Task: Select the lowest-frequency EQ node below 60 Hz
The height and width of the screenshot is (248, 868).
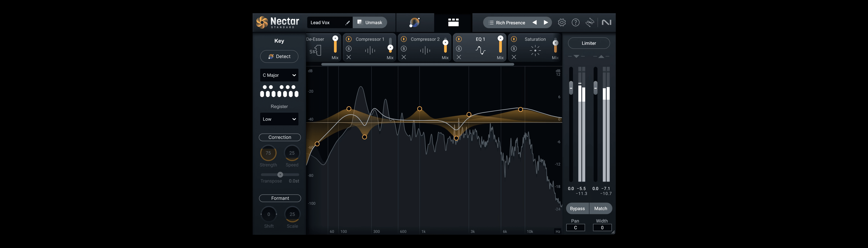Action: [x=317, y=144]
